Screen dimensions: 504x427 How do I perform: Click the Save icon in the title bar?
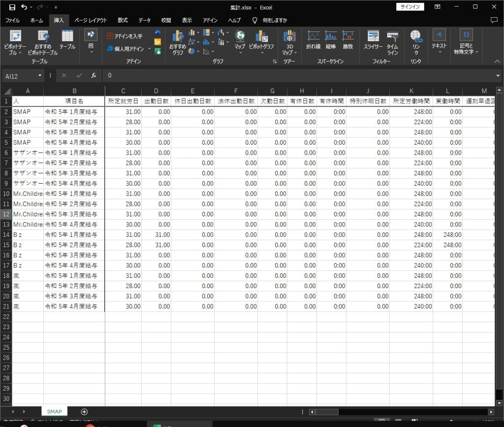(12, 7)
